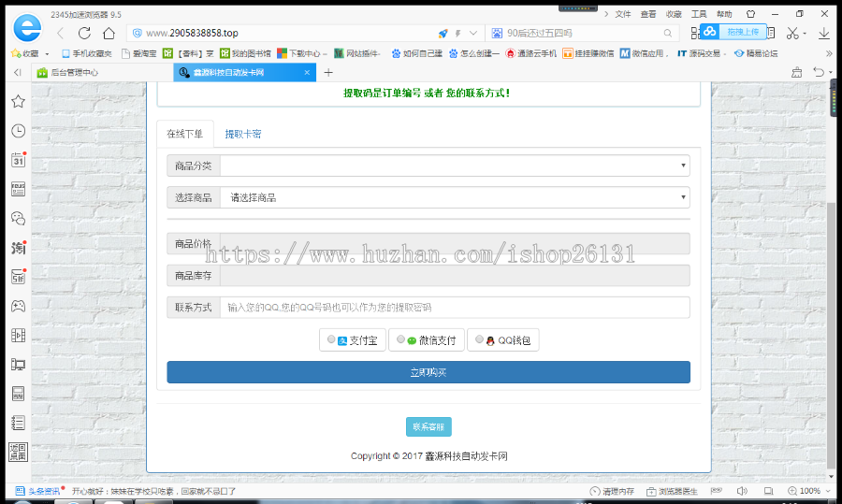Image resolution: width=842 pixels, height=504 pixels.
Task: Open the sidebar Taobao 淘 icon
Action: pos(19,248)
